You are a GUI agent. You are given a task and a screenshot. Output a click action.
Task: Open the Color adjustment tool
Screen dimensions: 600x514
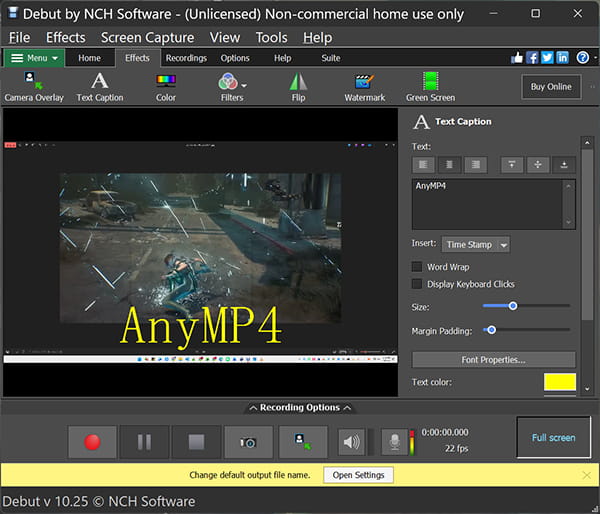pyautogui.click(x=166, y=87)
